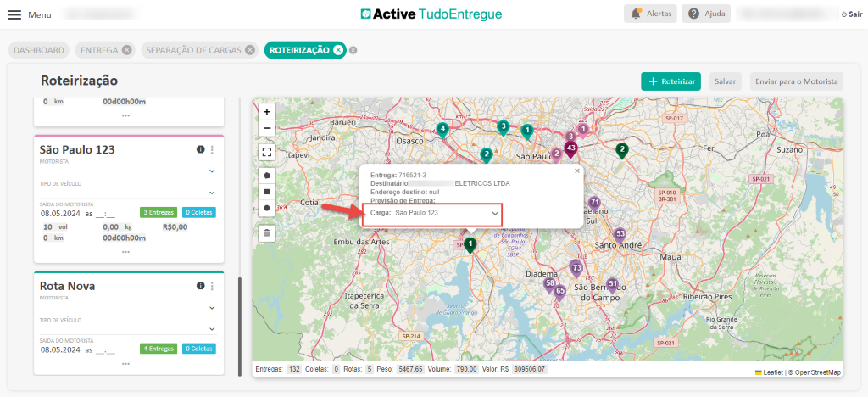This screenshot has height=397, width=868.
Task: Click the Entregas total value 132
Action: coord(294,369)
